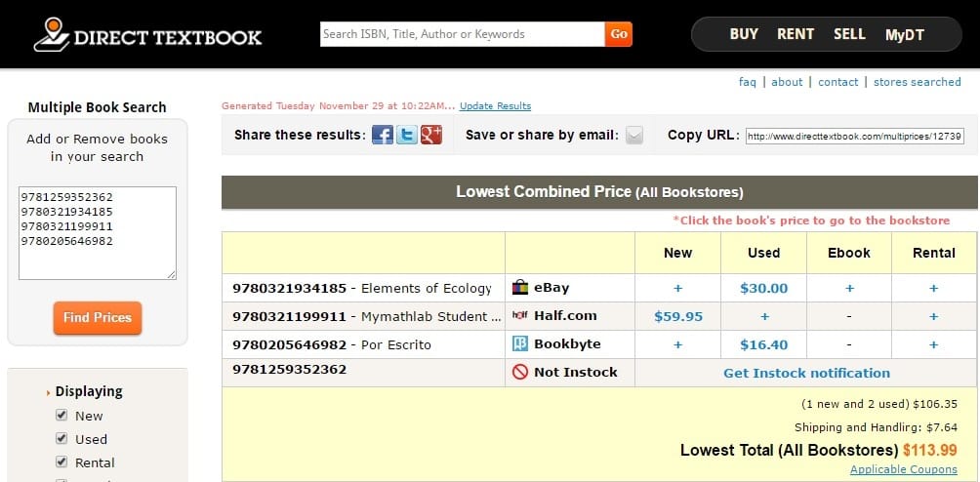
Task: Open the RENT menu
Action: coord(796,34)
